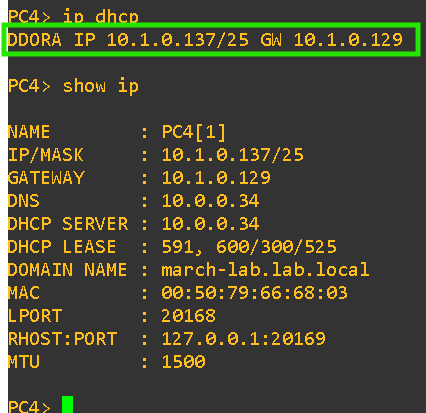Screen dimensions: 426x413
Task: Click the LPORT value 20168
Action: pyautogui.click(x=189, y=316)
